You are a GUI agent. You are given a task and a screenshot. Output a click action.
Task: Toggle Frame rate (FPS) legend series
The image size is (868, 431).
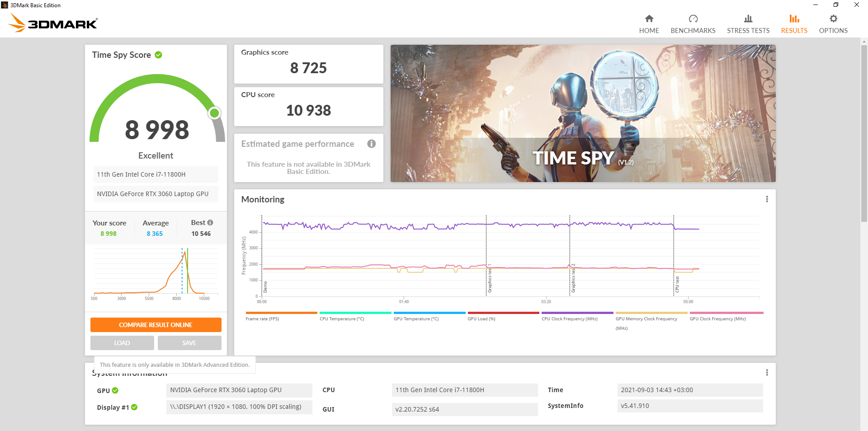281,316
